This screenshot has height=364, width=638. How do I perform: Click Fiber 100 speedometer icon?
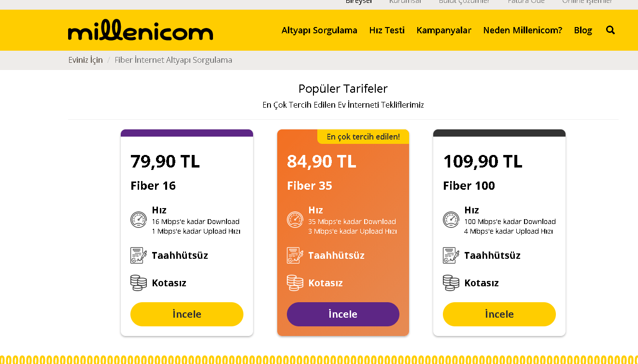point(451,220)
